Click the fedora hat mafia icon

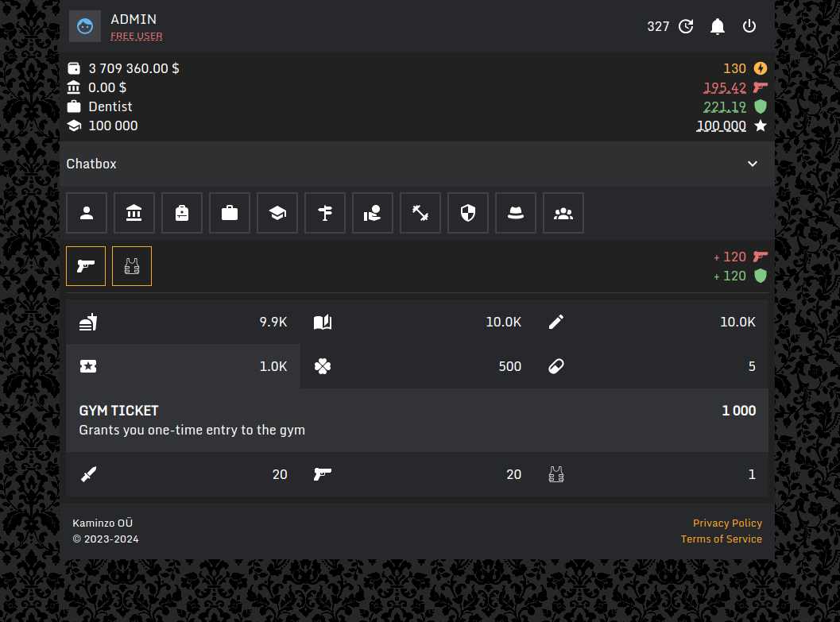pos(516,213)
